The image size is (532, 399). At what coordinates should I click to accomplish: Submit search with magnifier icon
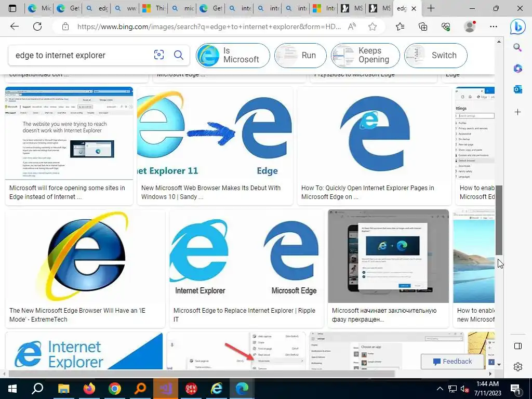[x=179, y=55]
